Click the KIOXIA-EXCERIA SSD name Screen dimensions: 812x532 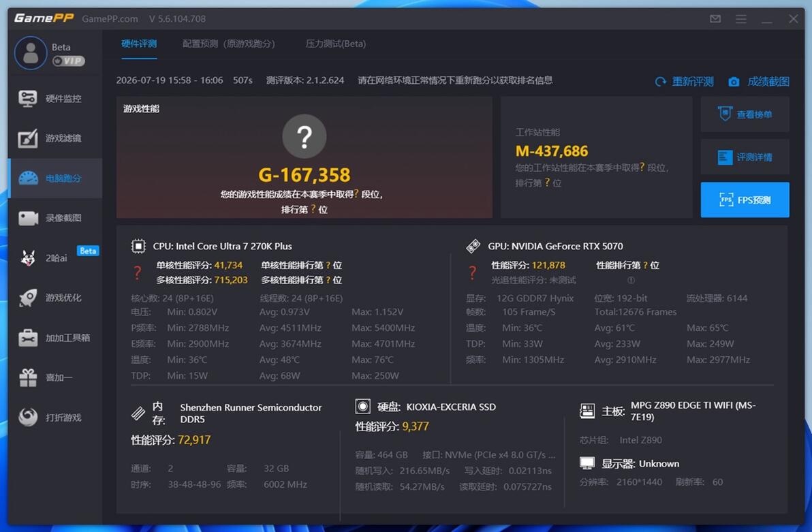pyautogui.click(x=451, y=407)
